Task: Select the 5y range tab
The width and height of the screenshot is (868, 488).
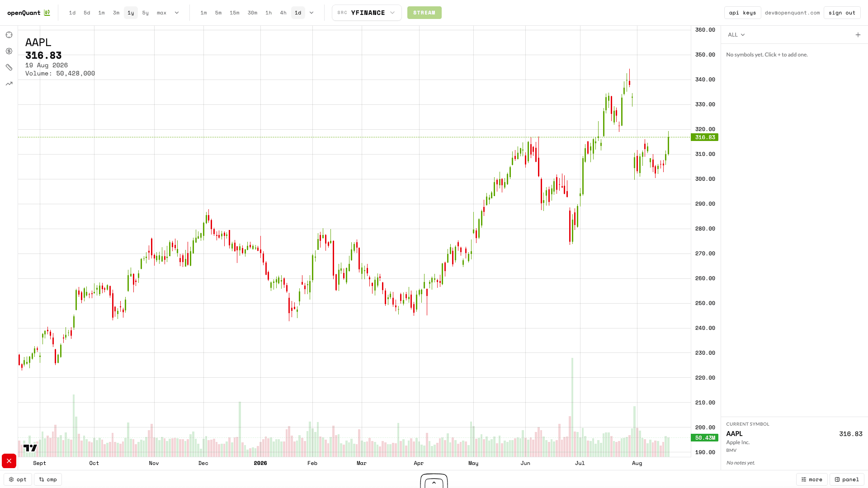Action: pos(146,13)
